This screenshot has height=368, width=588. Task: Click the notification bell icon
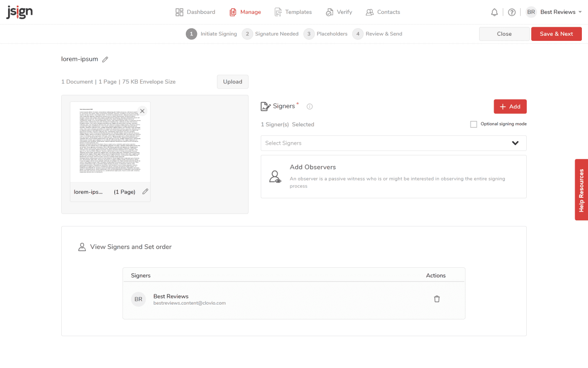pyautogui.click(x=494, y=12)
